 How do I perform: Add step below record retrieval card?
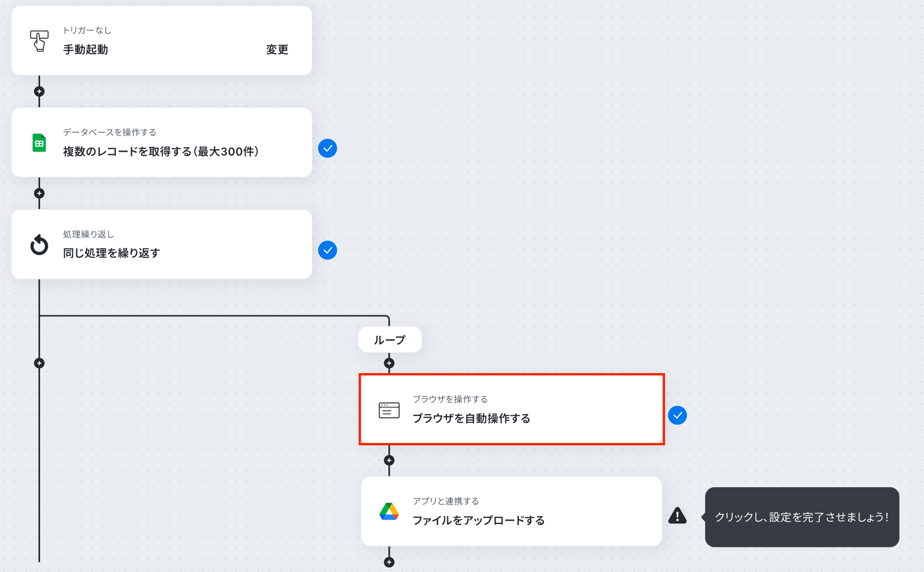[39, 193]
